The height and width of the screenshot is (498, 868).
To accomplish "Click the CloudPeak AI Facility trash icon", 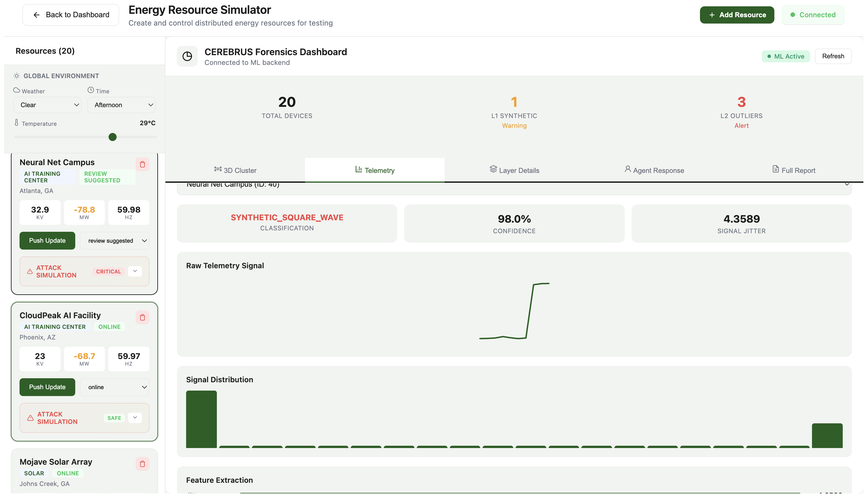I will (x=142, y=318).
